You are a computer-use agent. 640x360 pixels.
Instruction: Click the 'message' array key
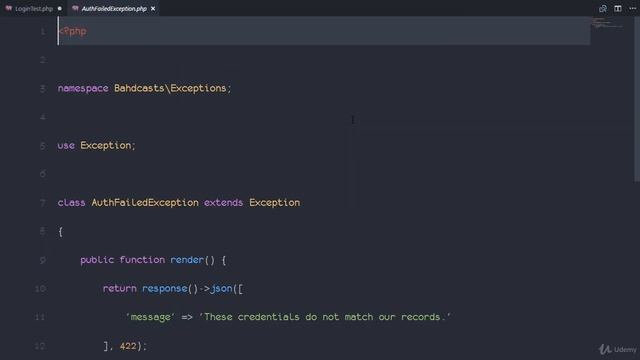pos(150,317)
